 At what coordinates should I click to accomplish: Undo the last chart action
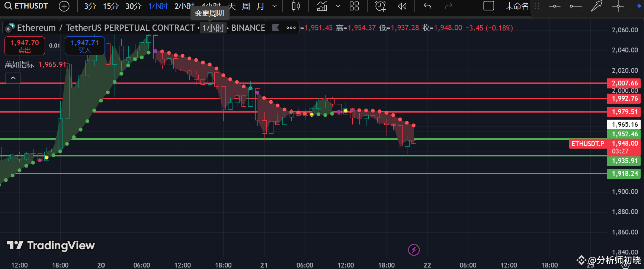point(428,6)
